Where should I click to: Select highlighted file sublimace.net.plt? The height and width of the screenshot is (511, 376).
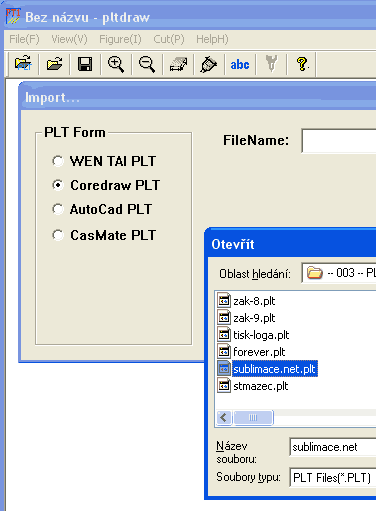pyautogui.click(x=275, y=369)
